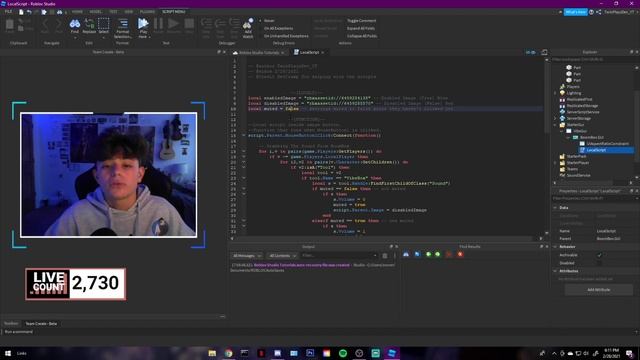Image resolution: width=640 pixels, height=360 pixels.
Task: Click the Explorer filter workspace field
Action: tap(594, 60)
